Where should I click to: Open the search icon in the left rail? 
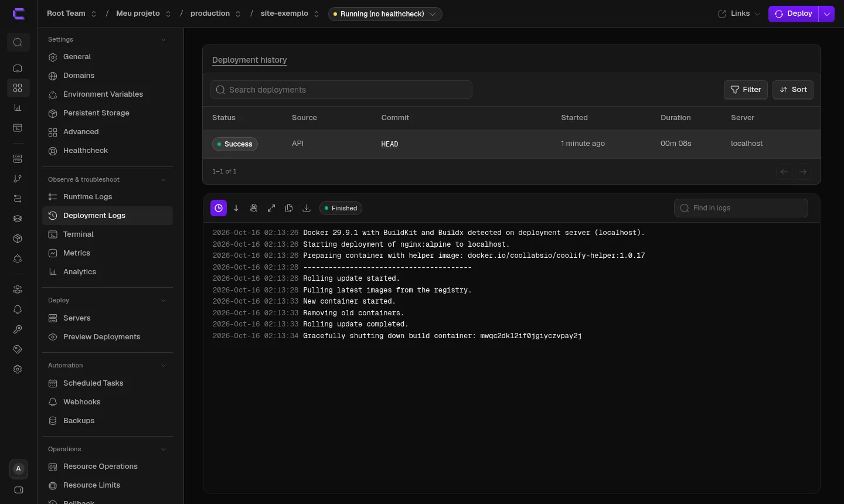[x=18, y=42]
